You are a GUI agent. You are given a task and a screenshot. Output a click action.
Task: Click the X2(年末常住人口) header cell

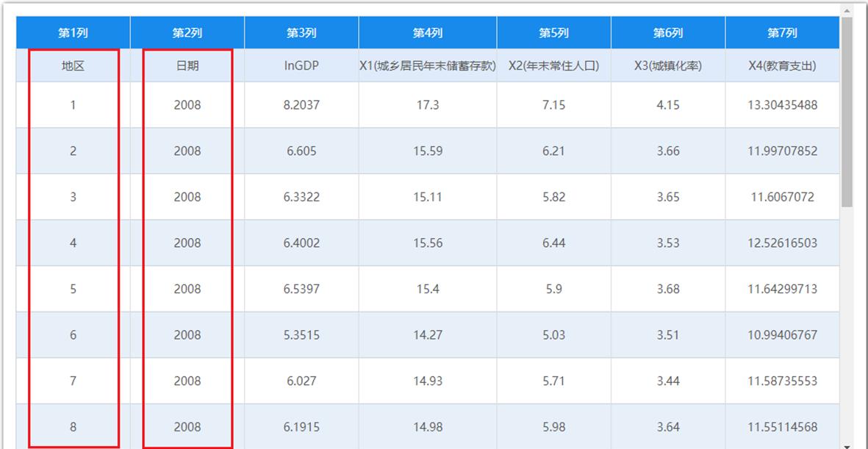click(x=553, y=66)
